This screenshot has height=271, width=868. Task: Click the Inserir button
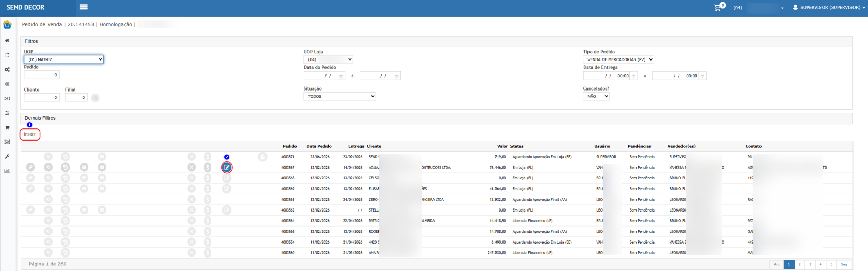coord(30,134)
